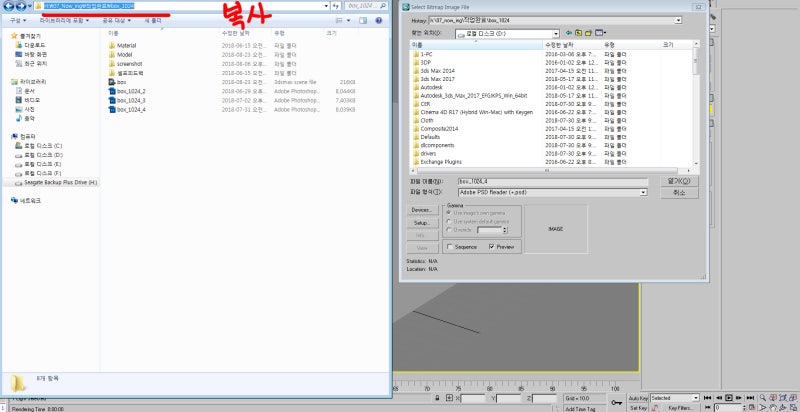The height and width of the screenshot is (412, 800).
Task: Click the 3ds Max Field of View icon
Action: coord(763,407)
